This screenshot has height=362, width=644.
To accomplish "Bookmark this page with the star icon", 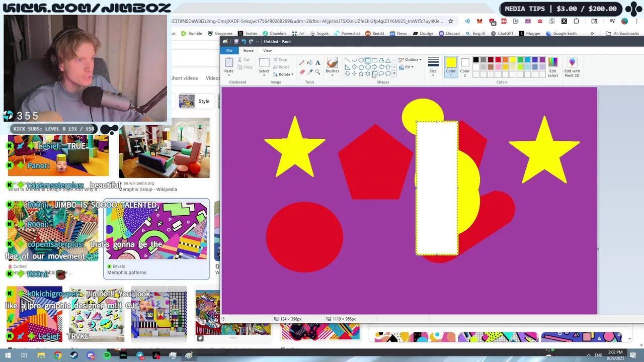I will point(451,21).
